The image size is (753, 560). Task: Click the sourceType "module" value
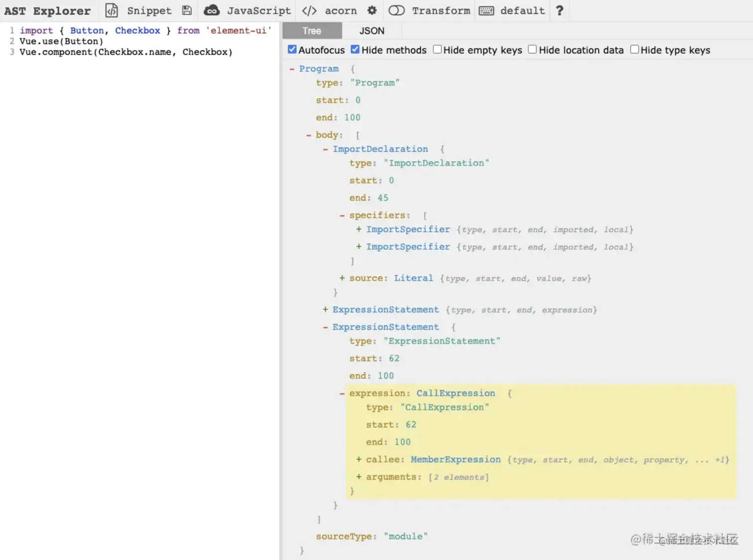click(405, 536)
